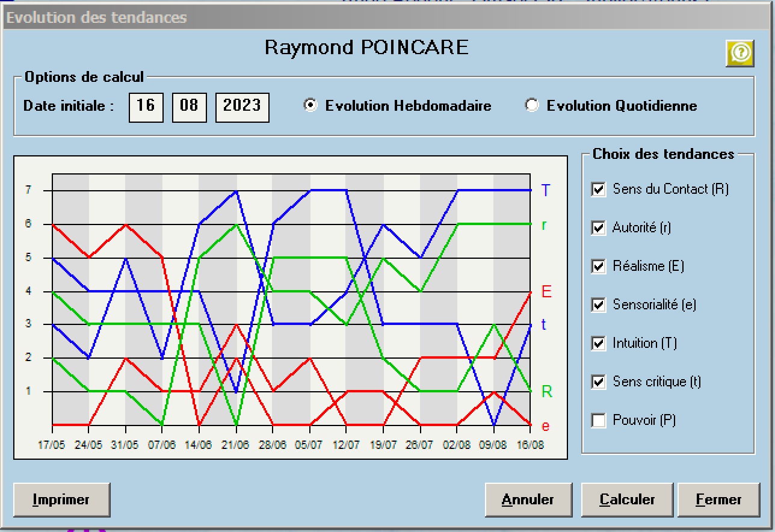
Task: Click the red E legend label on chart
Action: click(x=546, y=292)
